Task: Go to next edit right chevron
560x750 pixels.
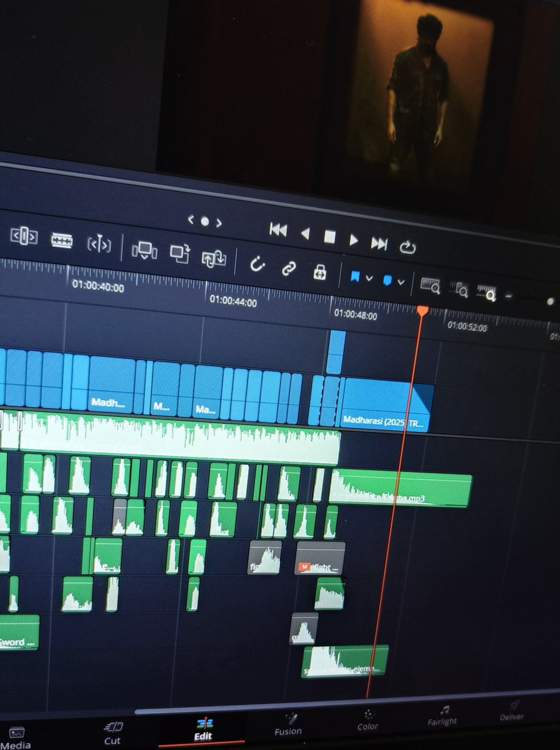Action: pos(218,223)
